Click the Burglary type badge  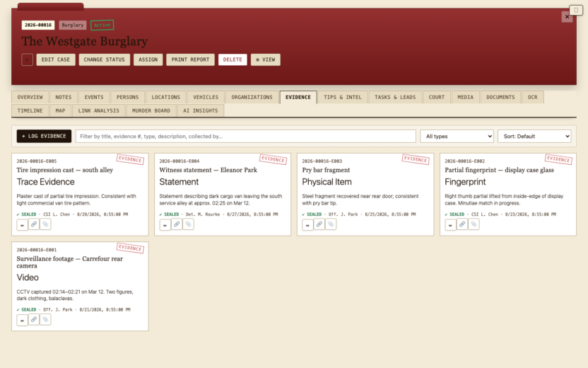[x=73, y=25]
